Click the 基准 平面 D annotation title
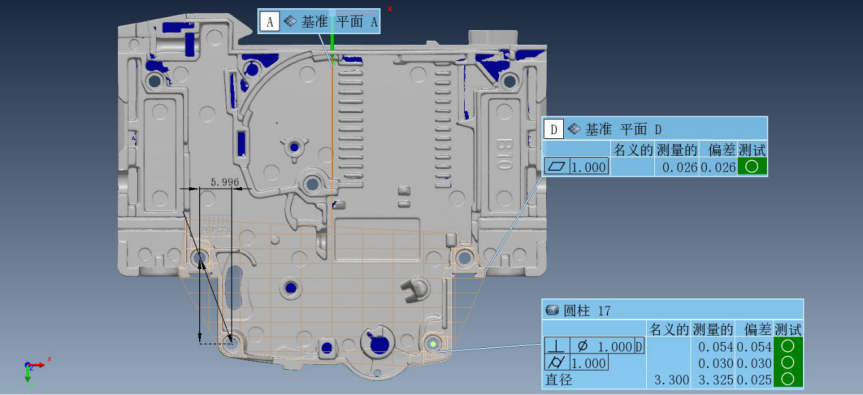Screen dimensions: 863x395 622,129
